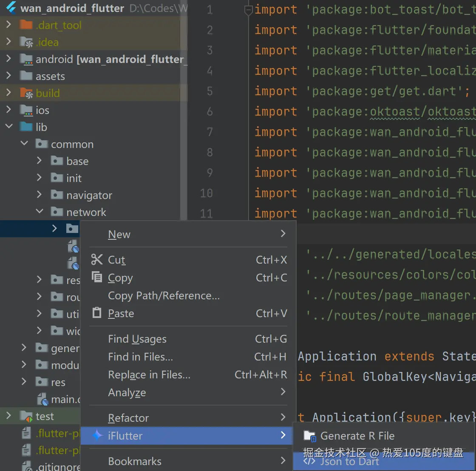
Task: Click line number 5 in the gutter
Action: click(210, 91)
